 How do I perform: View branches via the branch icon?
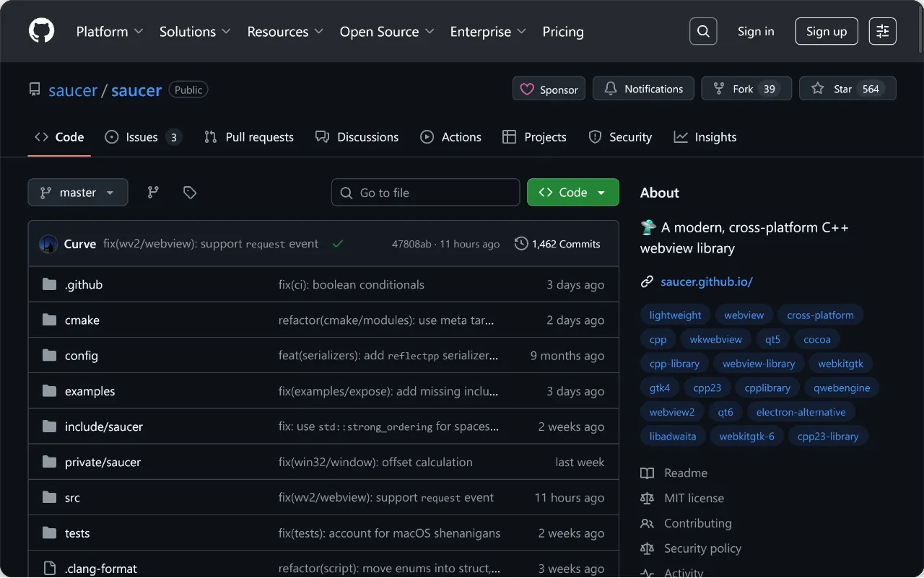click(153, 193)
